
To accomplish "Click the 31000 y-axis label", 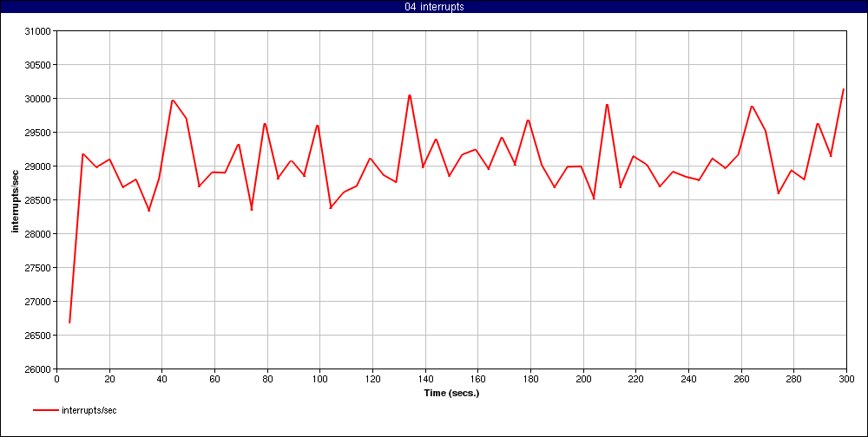I will point(38,31).
